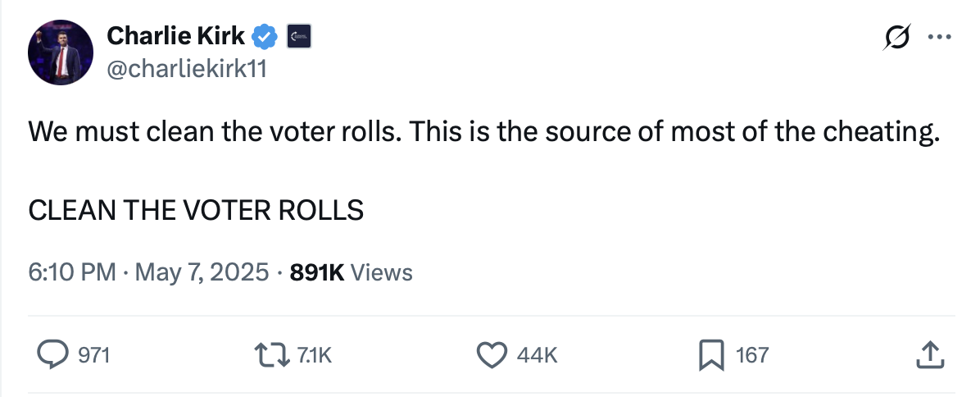Click the 6:10 PM · May 7, 2025 timestamp
Screen dimensions: 980x397
148,272
